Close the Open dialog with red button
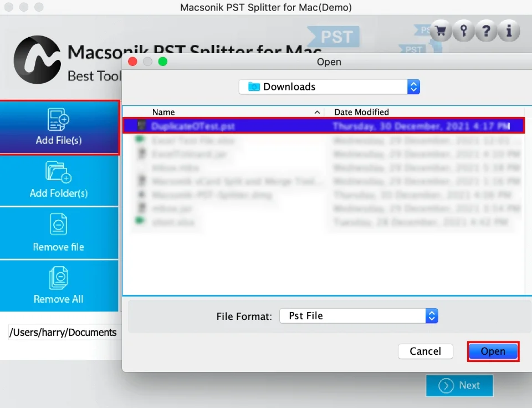This screenshot has width=532, height=408. tap(132, 62)
